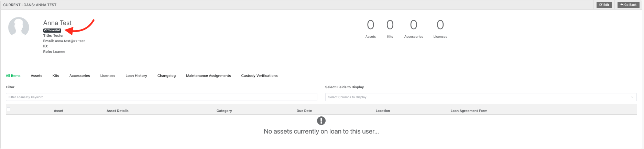Open the Select Columns to Display dropdown
This screenshot has width=644, height=149.
[481, 97]
